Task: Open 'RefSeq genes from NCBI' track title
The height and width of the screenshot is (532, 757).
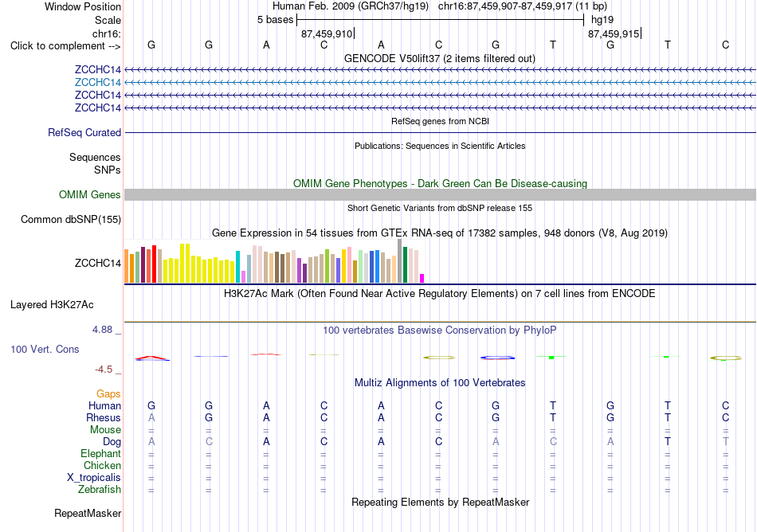Action: (440, 121)
